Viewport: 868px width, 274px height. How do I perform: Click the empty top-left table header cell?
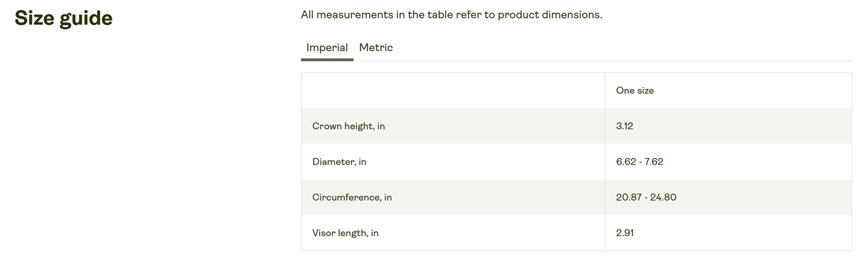(452, 90)
